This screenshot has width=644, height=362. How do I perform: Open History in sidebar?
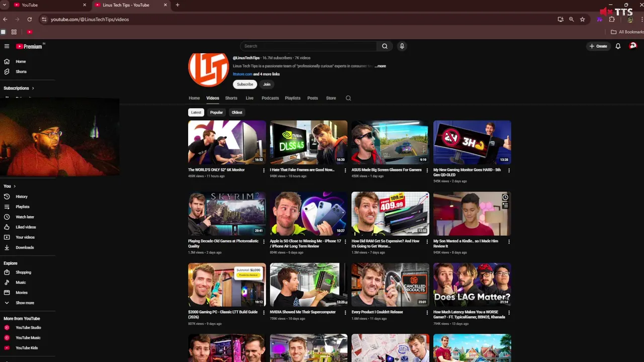point(21,197)
